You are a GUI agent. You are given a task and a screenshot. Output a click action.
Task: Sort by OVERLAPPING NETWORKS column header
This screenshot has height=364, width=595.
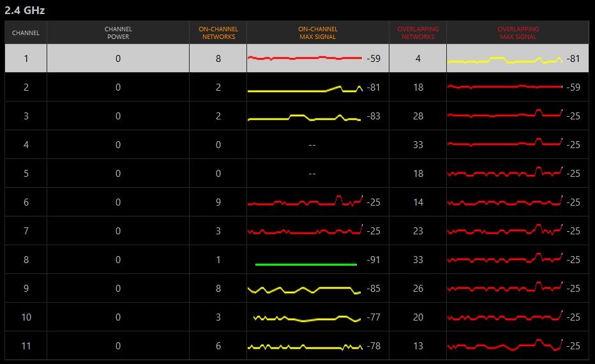point(418,33)
